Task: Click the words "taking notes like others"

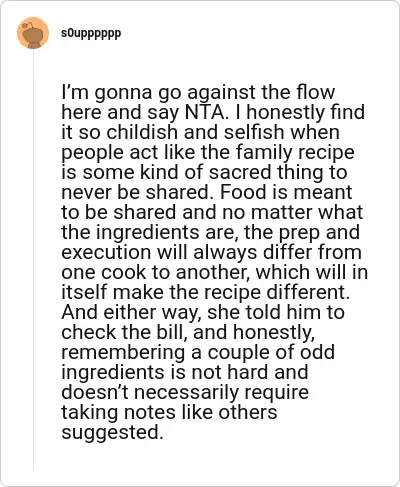Action: [169, 412]
